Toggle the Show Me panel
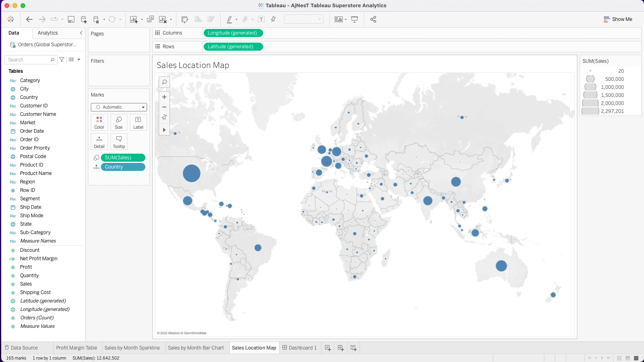The height and width of the screenshot is (362, 644). click(x=618, y=19)
